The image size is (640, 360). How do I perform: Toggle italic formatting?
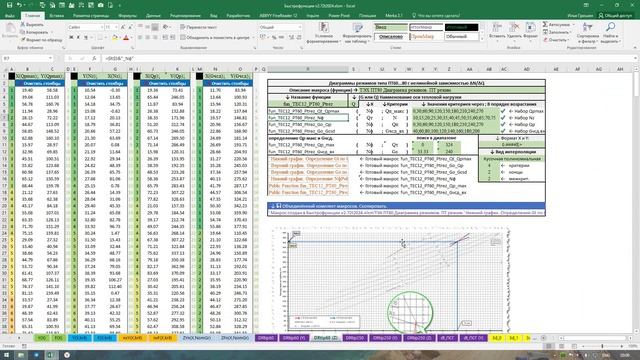point(78,37)
